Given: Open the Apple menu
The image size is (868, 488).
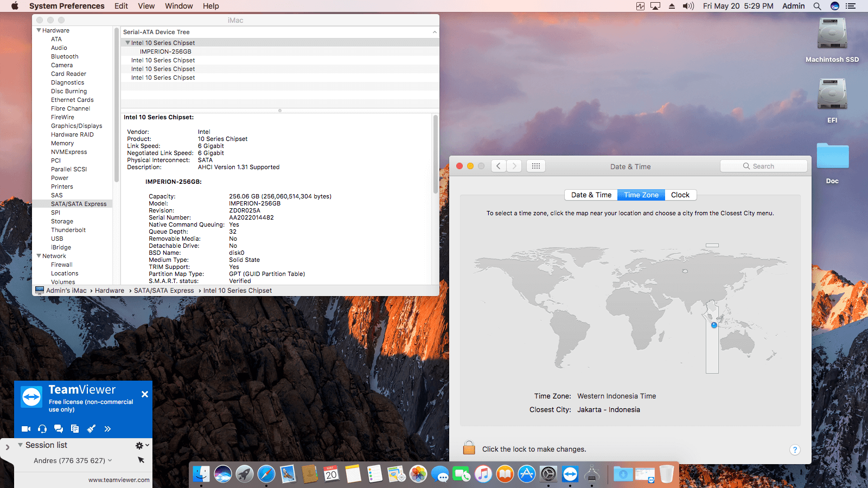Looking at the screenshot, I should coord(15,6).
